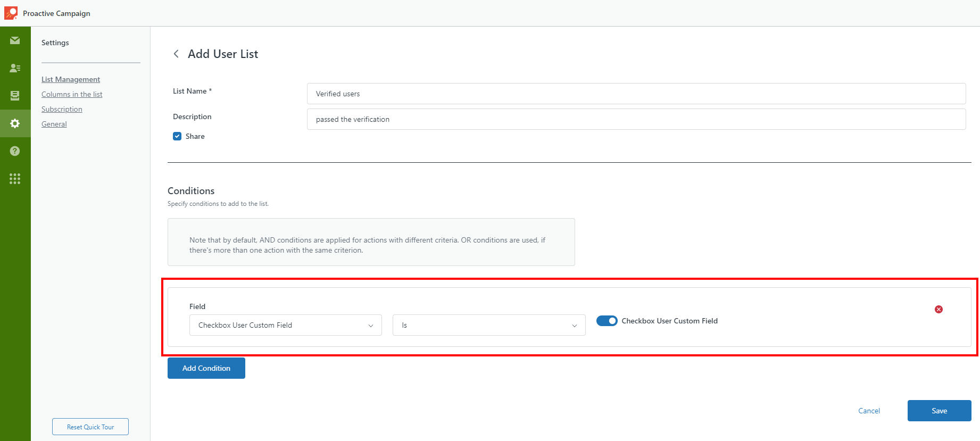Click the List Name input field

click(636, 94)
